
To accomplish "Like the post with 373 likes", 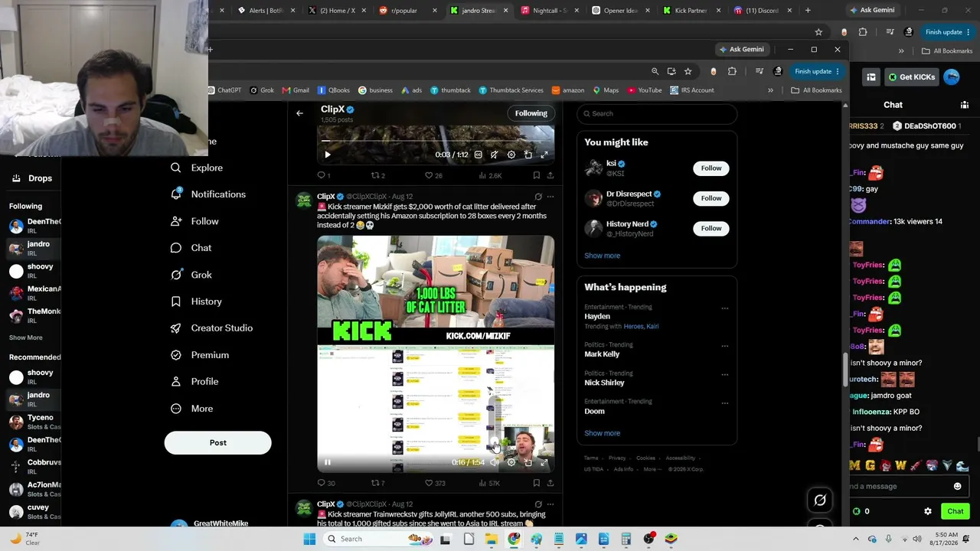I will [435, 483].
